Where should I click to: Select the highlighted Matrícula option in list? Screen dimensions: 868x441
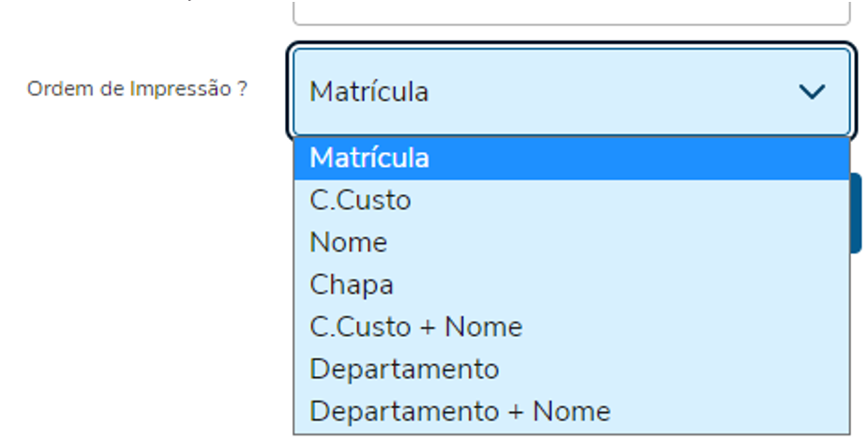point(369,158)
